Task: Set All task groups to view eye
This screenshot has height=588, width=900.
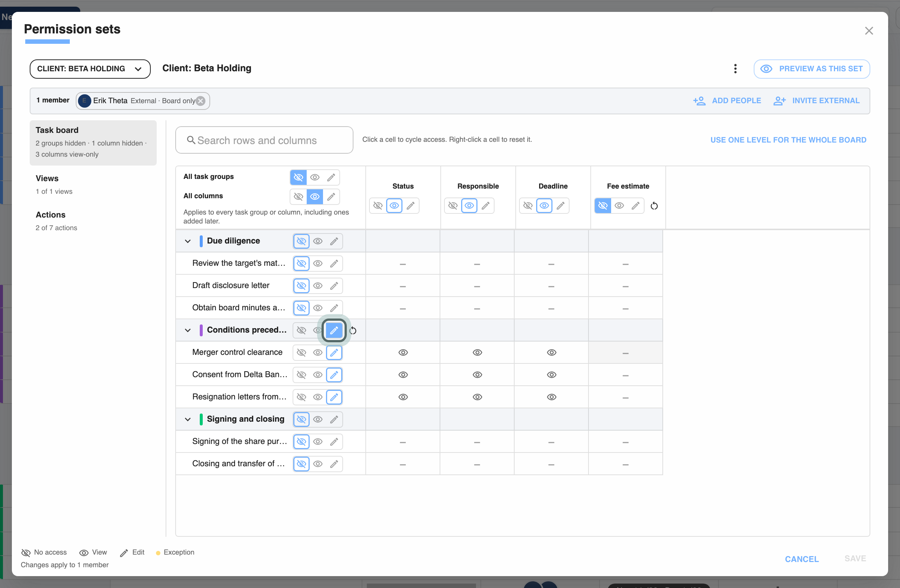Action: click(x=314, y=177)
